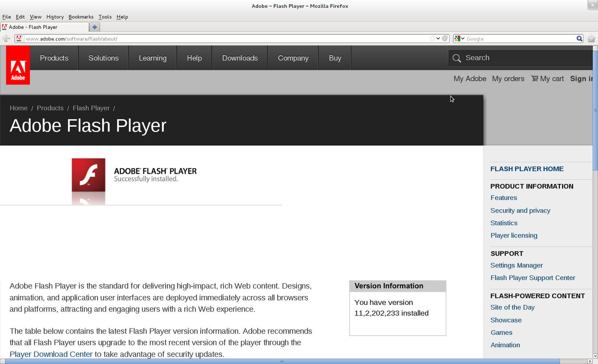Click the red Adobe logo
598x364 pixels.
[18, 65]
